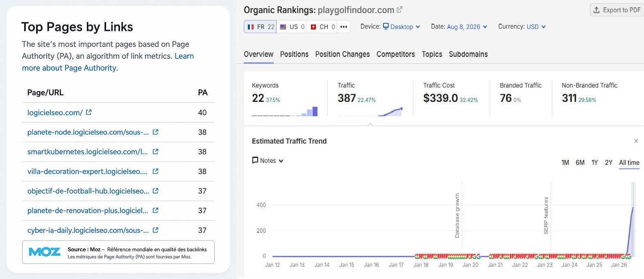Go to the Topics tab
The width and height of the screenshot is (644, 279).
(x=432, y=54)
